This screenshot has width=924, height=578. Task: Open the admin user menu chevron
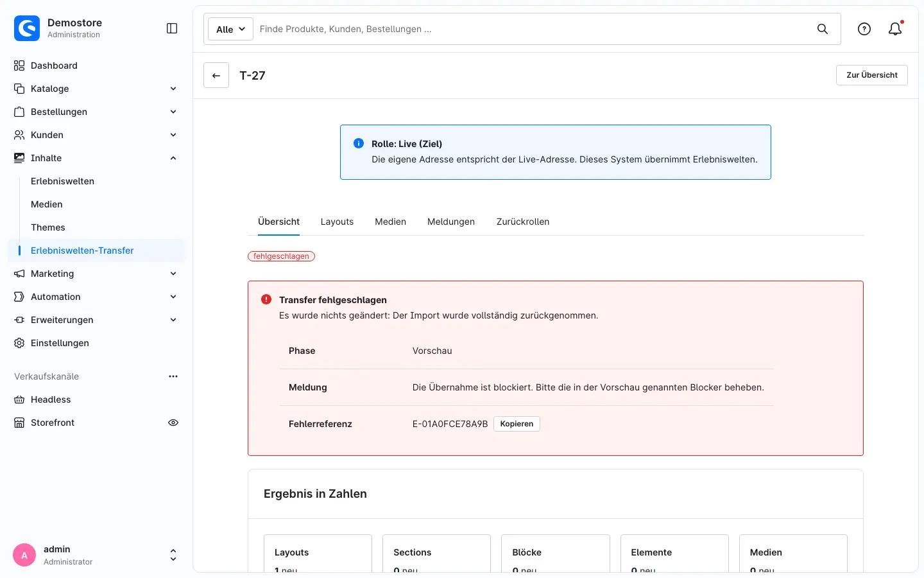click(173, 556)
